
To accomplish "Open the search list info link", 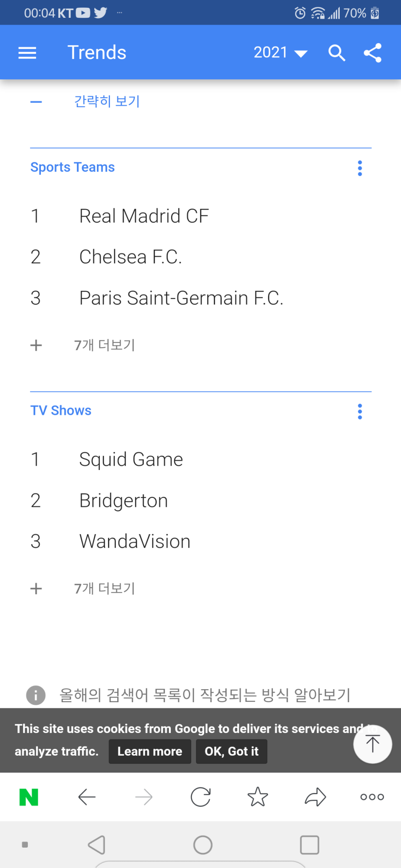I will coord(204,695).
